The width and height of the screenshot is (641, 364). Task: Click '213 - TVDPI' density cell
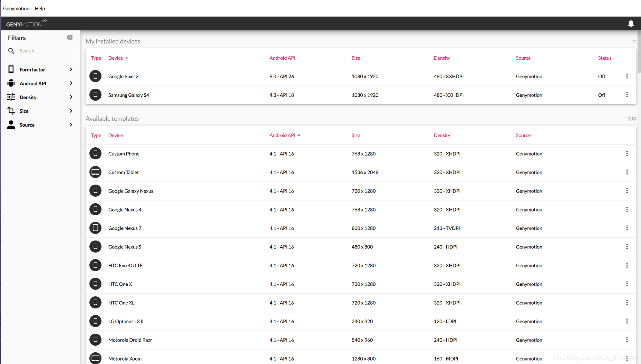[447, 228]
